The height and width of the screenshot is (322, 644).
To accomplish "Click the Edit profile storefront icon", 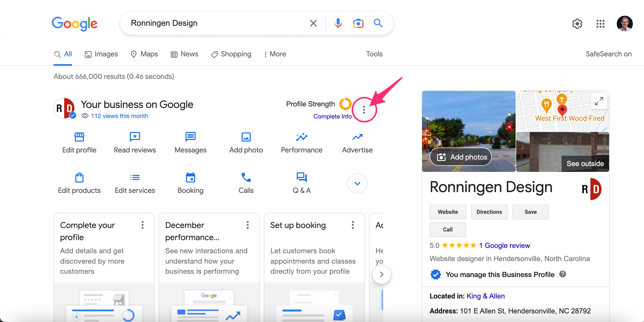I will click(x=79, y=137).
